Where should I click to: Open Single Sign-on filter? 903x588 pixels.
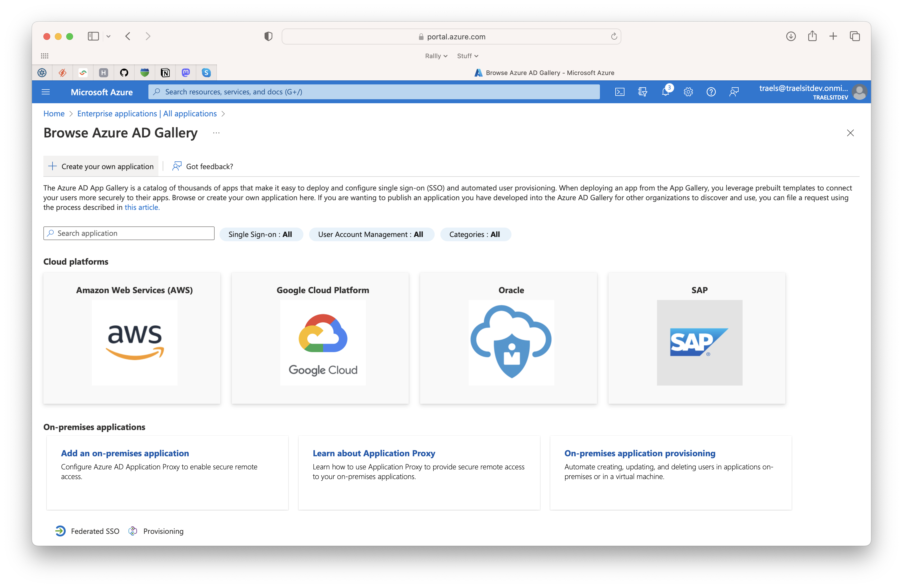tap(261, 234)
